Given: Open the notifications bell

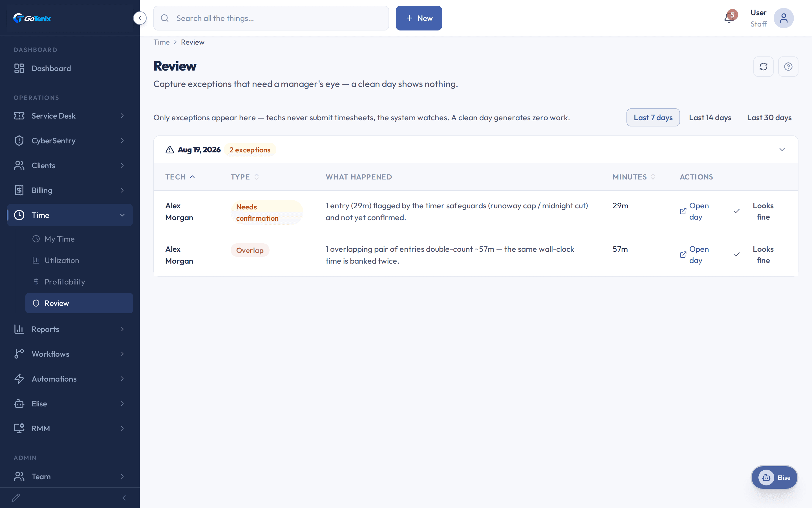Looking at the screenshot, I should [729, 18].
